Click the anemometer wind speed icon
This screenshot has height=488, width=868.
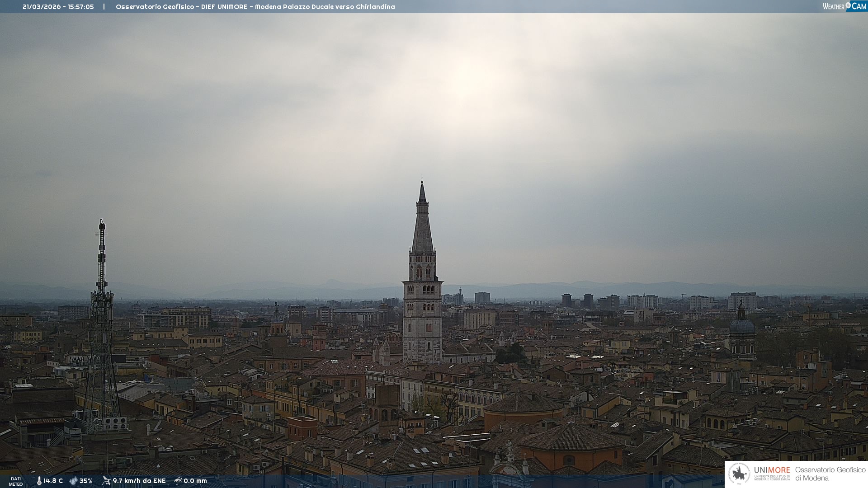tap(106, 481)
